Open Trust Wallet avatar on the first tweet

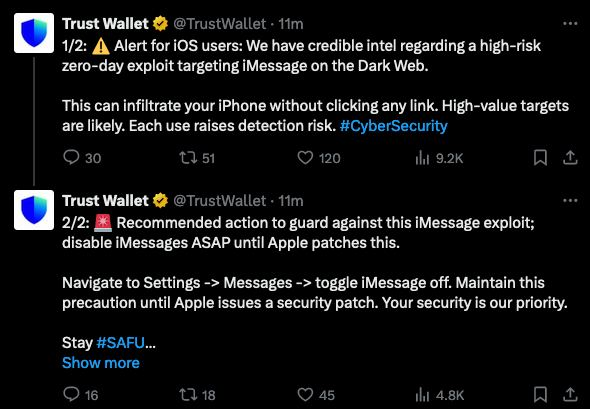point(34,33)
